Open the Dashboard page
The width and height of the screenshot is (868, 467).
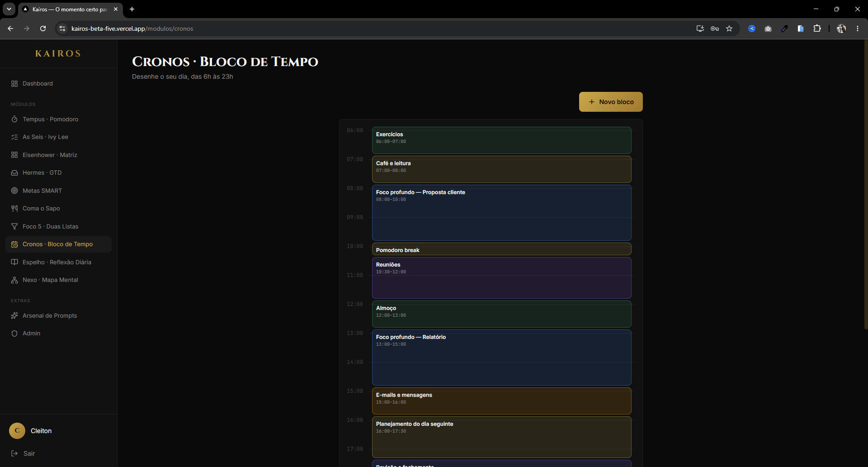58,84
